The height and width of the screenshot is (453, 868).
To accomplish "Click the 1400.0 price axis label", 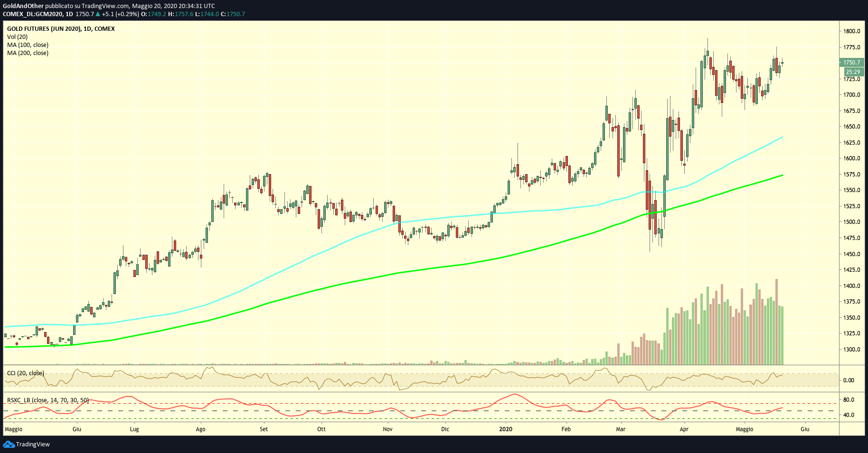I will (x=852, y=286).
